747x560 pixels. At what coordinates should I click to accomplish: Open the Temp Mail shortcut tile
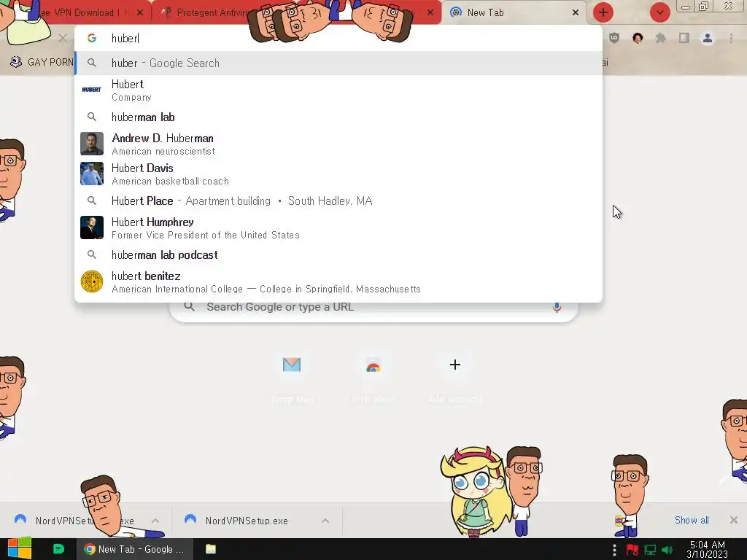[292, 379]
